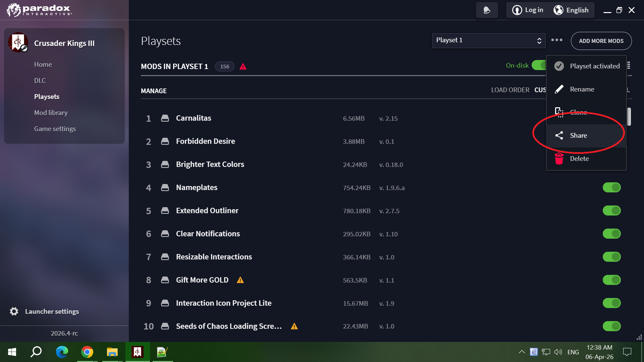
Task: Open Google Chrome from the taskbar
Action: 87,352
